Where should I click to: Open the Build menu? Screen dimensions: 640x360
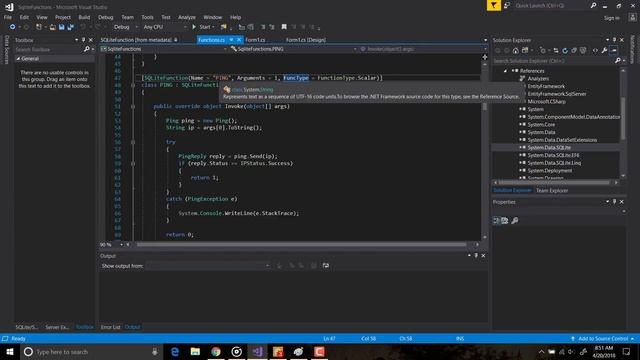[x=84, y=17]
